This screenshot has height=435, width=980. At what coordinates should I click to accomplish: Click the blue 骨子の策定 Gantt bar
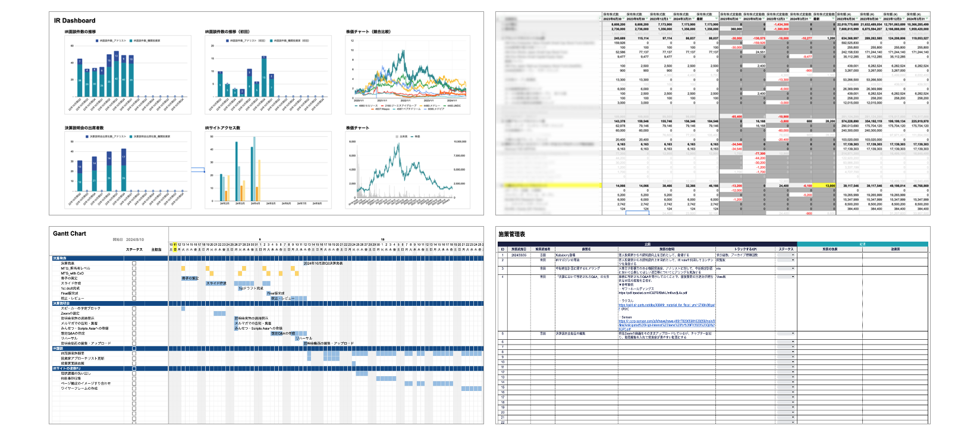(190, 278)
